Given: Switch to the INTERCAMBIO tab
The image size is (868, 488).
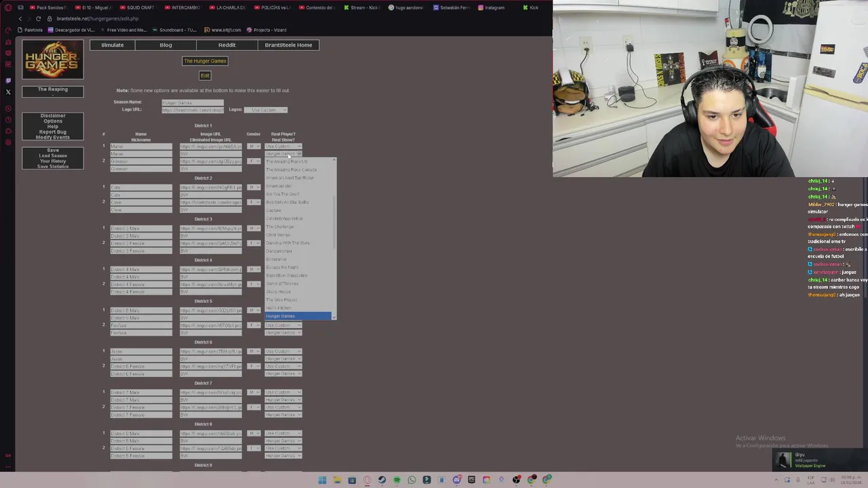Looking at the screenshot, I should click(182, 7).
